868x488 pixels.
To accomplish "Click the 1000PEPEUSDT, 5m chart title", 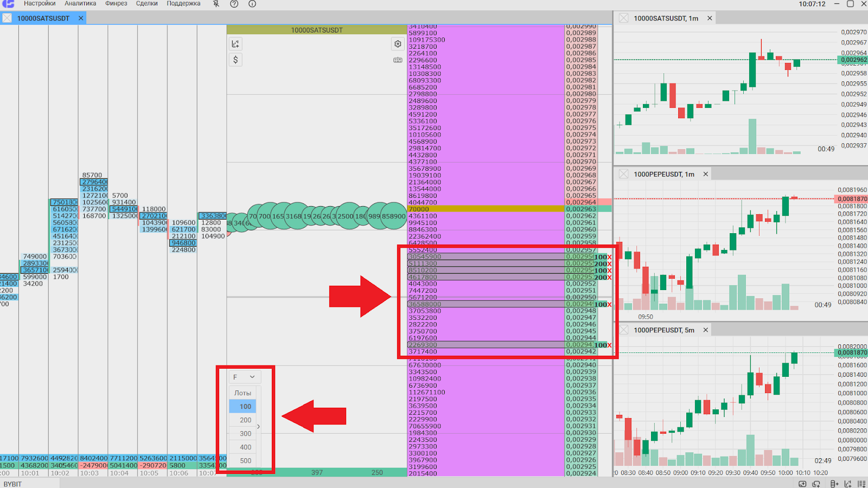I will point(664,330).
